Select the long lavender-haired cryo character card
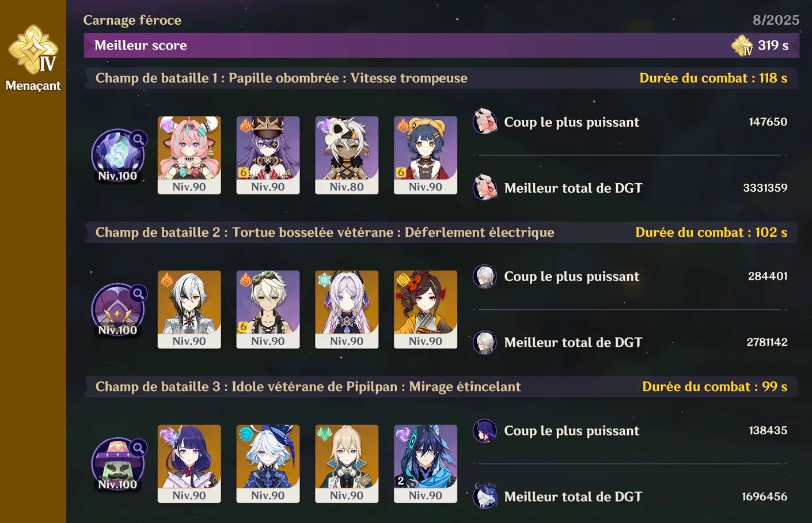This screenshot has width=812, height=523. [x=347, y=309]
